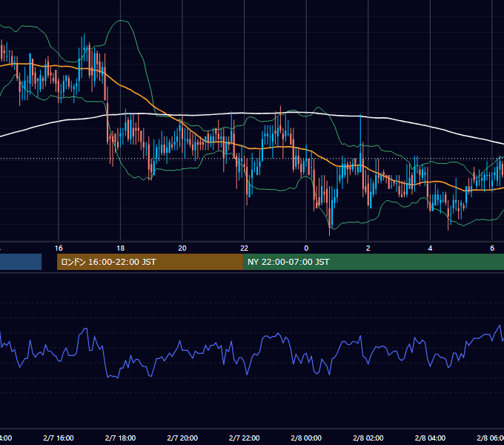Click hour 20 on the price chart axis
The height and width of the screenshot is (445, 504).
coord(182,248)
